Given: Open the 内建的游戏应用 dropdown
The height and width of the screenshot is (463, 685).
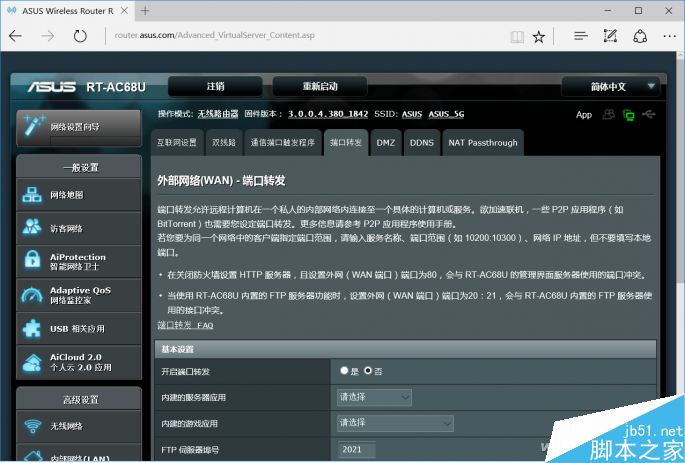Looking at the screenshot, I should pyautogui.click(x=395, y=423).
